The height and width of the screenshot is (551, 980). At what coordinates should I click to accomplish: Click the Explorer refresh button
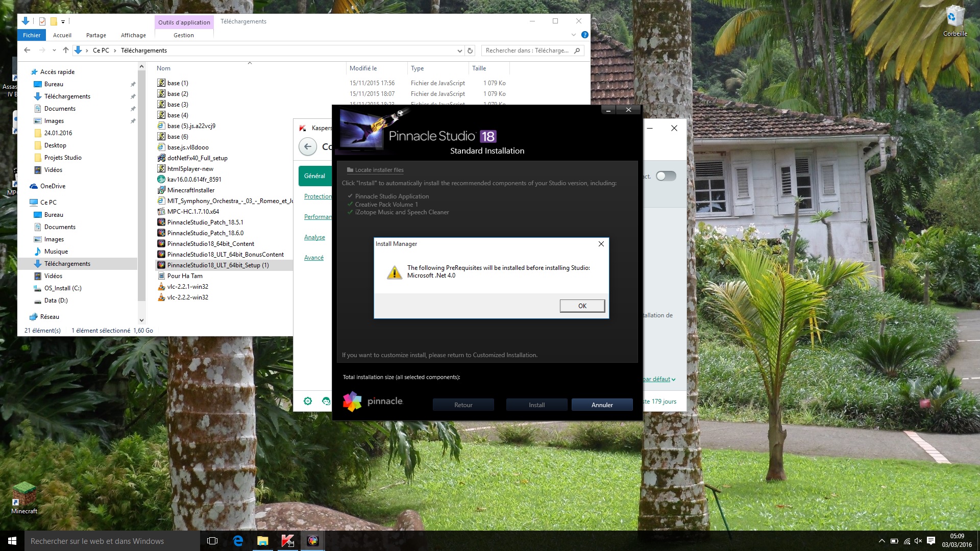pos(470,51)
